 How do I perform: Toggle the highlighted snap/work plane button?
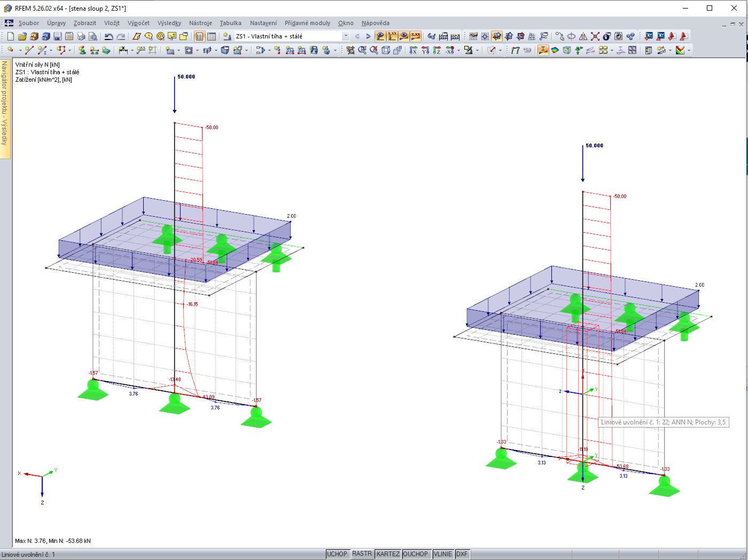pyautogui.click(x=497, y=36)
